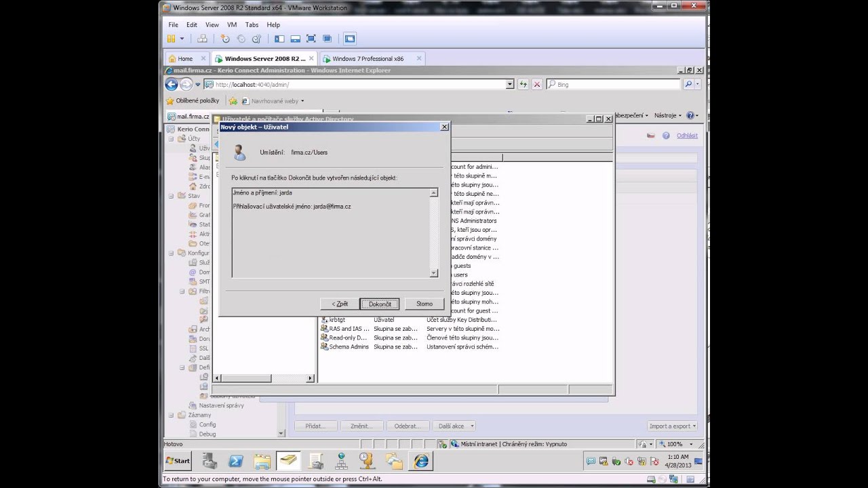Select the Read-only D... group row
Viewport: 868px width, 488px height.
(410, 338)
